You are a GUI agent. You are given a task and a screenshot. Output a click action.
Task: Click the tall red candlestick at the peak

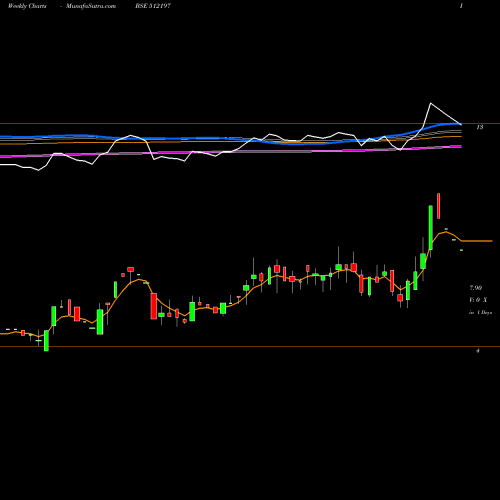pyautogui.click(x=439, y=206)
